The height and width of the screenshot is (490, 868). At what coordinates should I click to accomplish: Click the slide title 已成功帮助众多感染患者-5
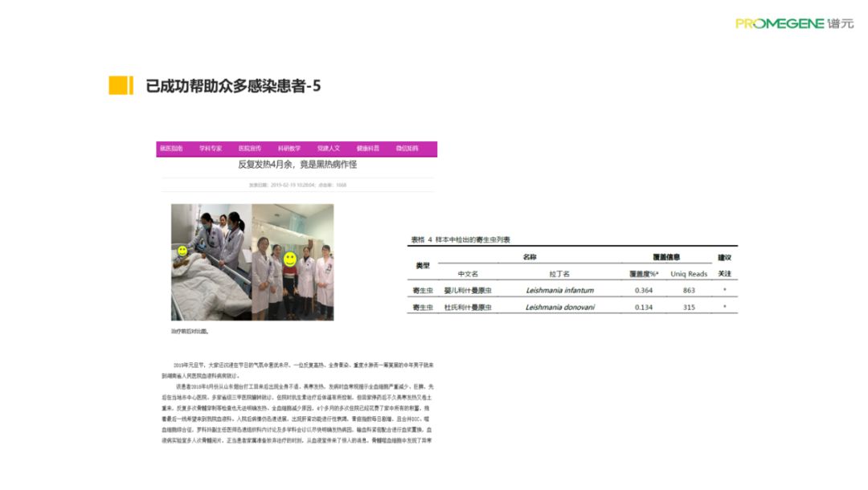pos(233,86)
